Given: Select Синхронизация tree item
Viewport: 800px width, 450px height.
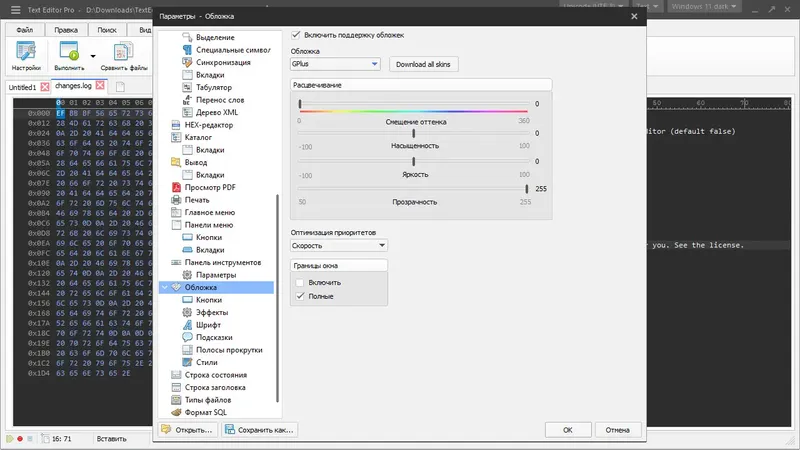Looking at the screenshot, I should [x=223, y=62].
